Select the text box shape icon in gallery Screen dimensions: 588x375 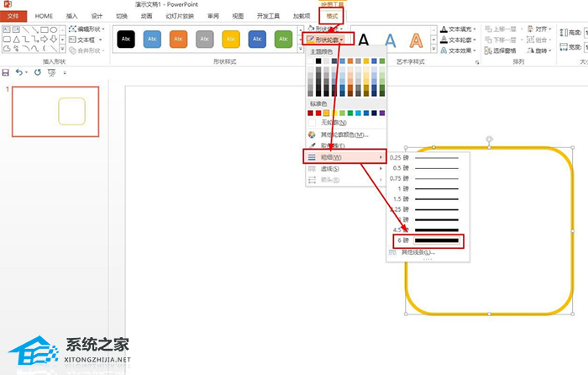[7, 29]
